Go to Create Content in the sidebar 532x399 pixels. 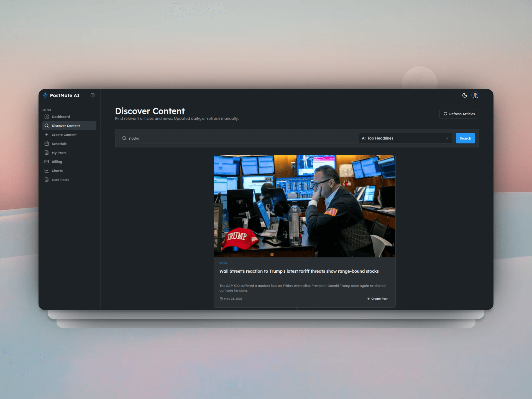pyautogui.click(x=69, y=135)
